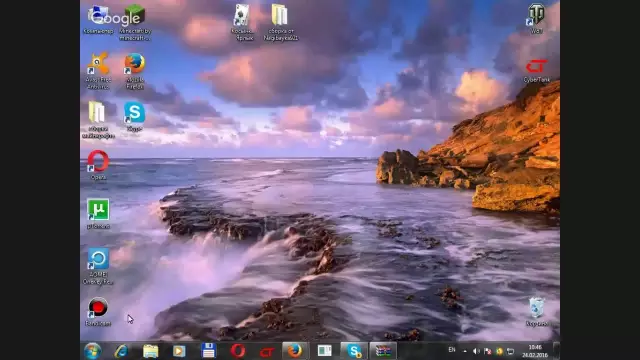Select the Avast Free Antivirus desktop shortcut
Screen dimensions: 640x360
98,71
